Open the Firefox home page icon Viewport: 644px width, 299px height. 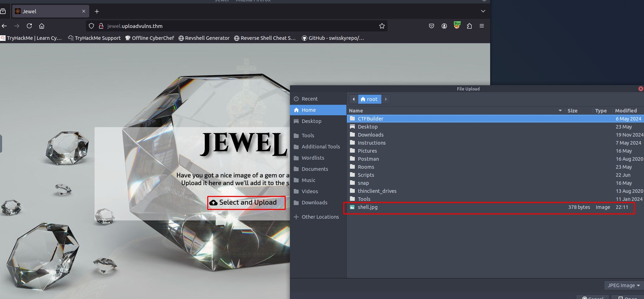(x=42, y=26)
